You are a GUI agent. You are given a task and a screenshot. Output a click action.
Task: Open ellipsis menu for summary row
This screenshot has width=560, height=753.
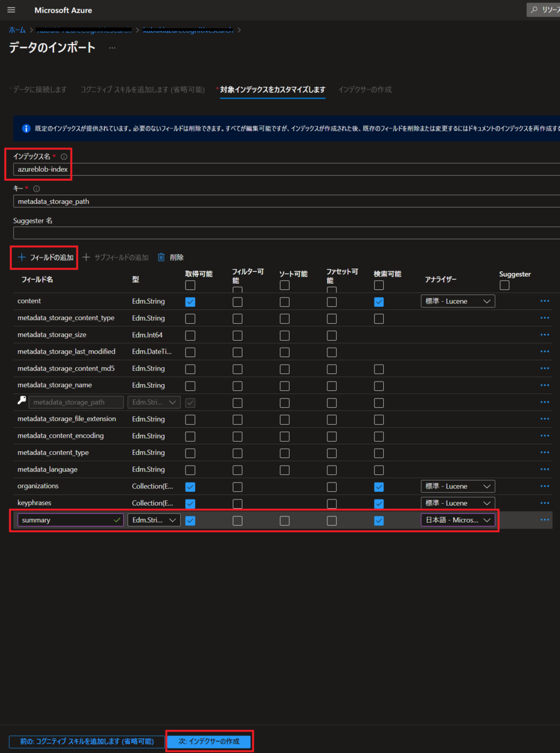544,520
